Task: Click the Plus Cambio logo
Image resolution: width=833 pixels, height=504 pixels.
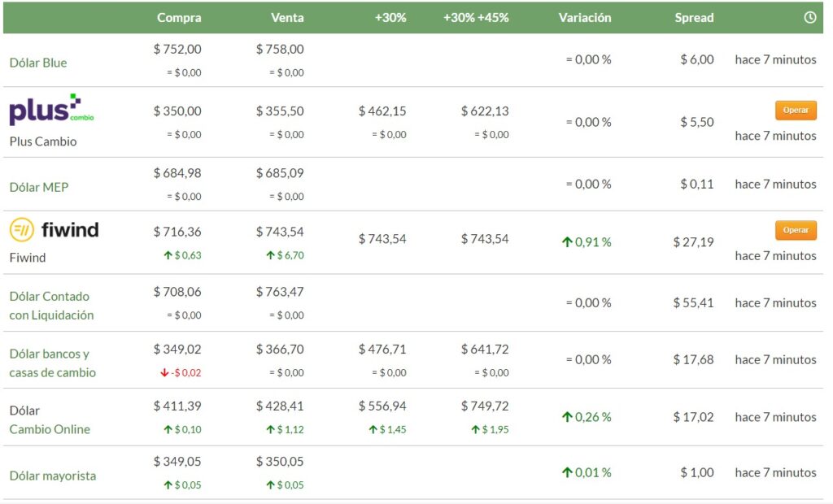Action: click(51, 110)
